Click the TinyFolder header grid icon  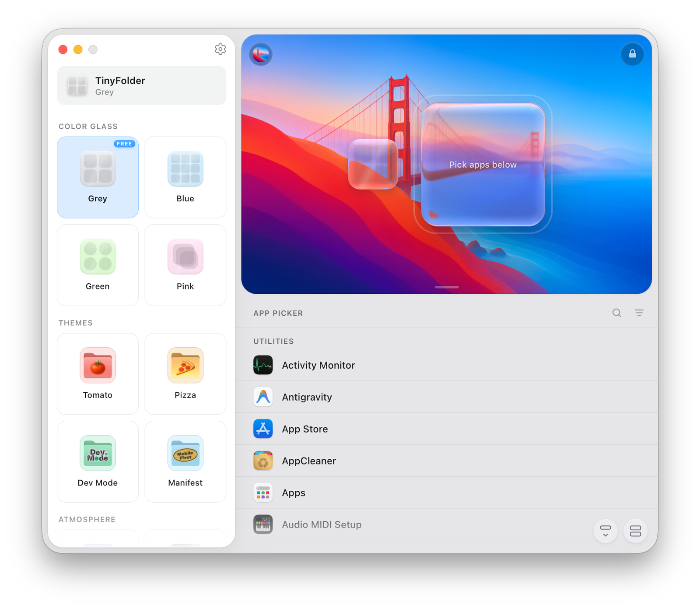77,85
